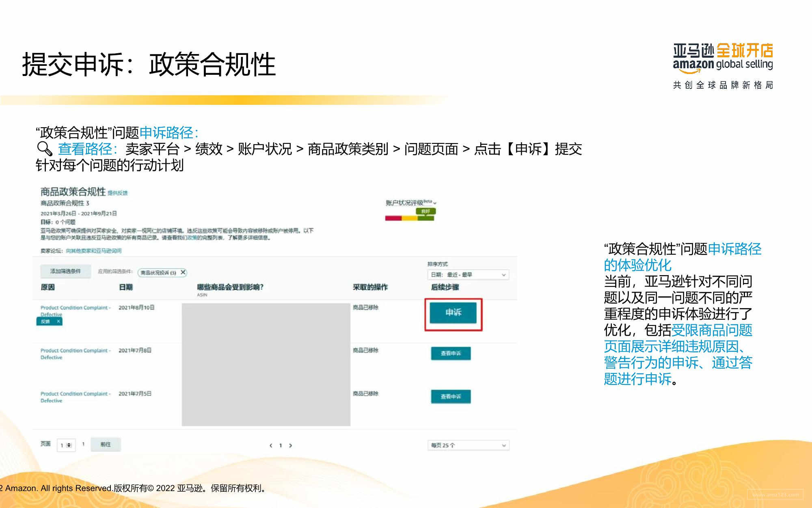This screenshot has height=508, width=812.
Task: Click the 采取的操作 column header
Action: tap(370, 287)
